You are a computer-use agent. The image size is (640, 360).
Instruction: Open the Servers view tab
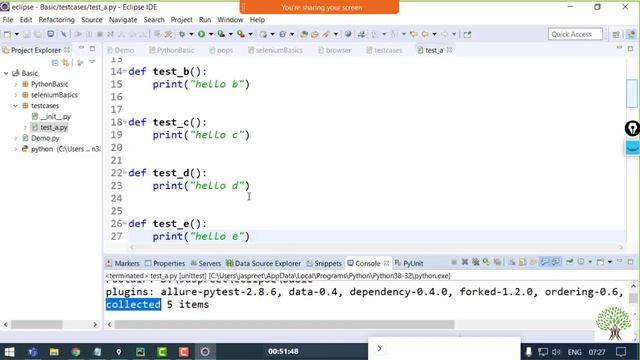[x=206, y=263]
